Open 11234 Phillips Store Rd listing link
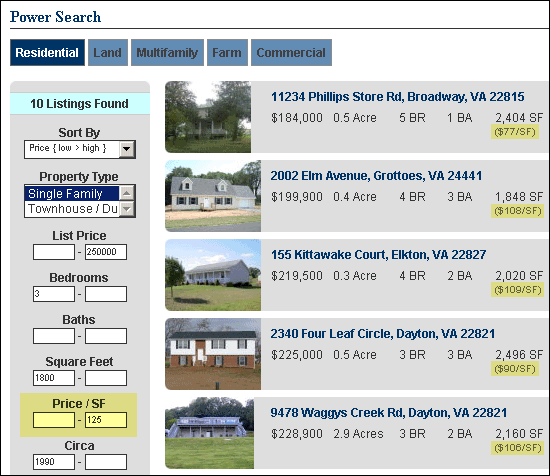This screenshot has height=476, width=550. pos(398,97)
